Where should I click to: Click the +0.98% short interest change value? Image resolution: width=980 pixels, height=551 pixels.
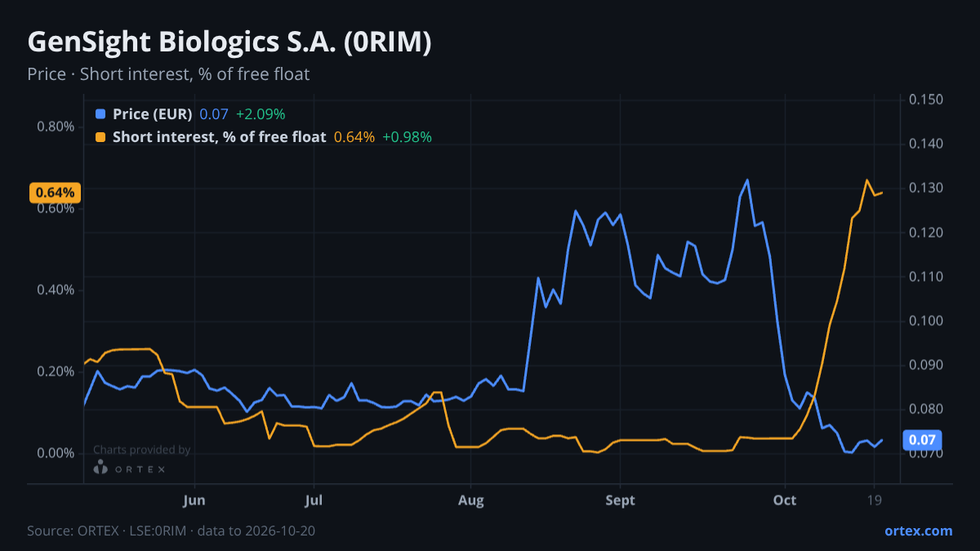pos(407,137)
